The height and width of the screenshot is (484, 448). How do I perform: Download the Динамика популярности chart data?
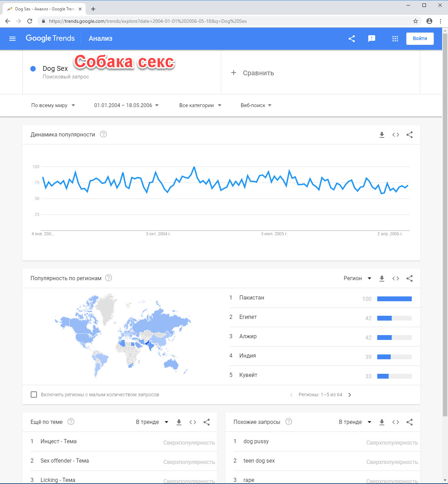[x=382, y=135]
